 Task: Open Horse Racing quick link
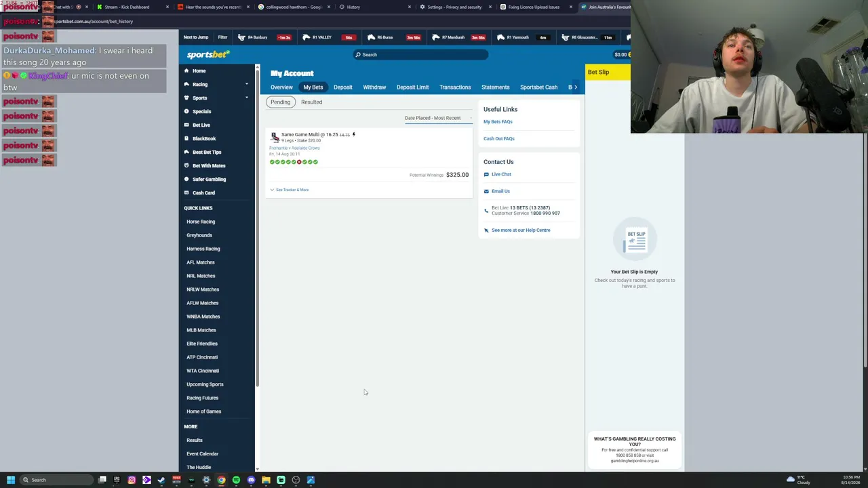pos(201,222)
